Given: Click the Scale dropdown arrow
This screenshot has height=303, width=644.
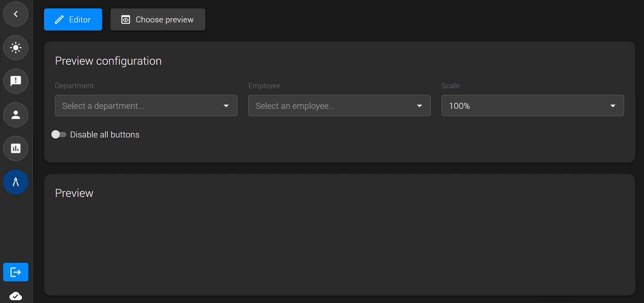Looking at the screenshot, I should click(x=613, y=106).
